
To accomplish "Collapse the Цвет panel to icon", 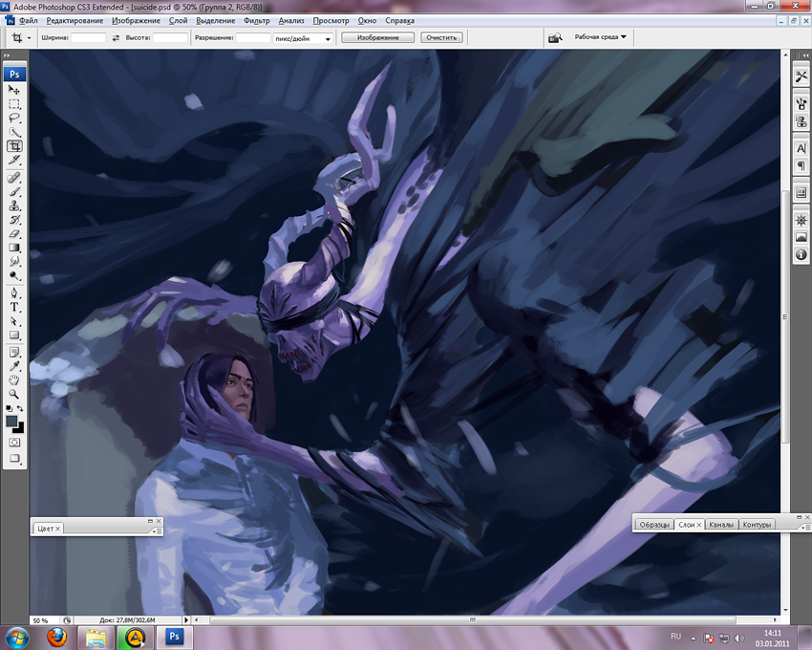I will (x=150, y=521).
